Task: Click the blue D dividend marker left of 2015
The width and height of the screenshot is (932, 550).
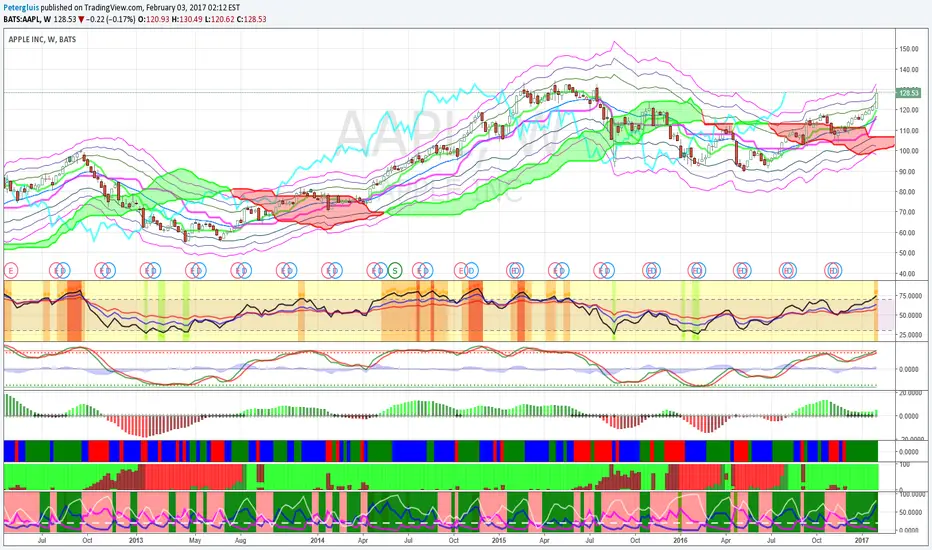Action: [x=471, y=271]
